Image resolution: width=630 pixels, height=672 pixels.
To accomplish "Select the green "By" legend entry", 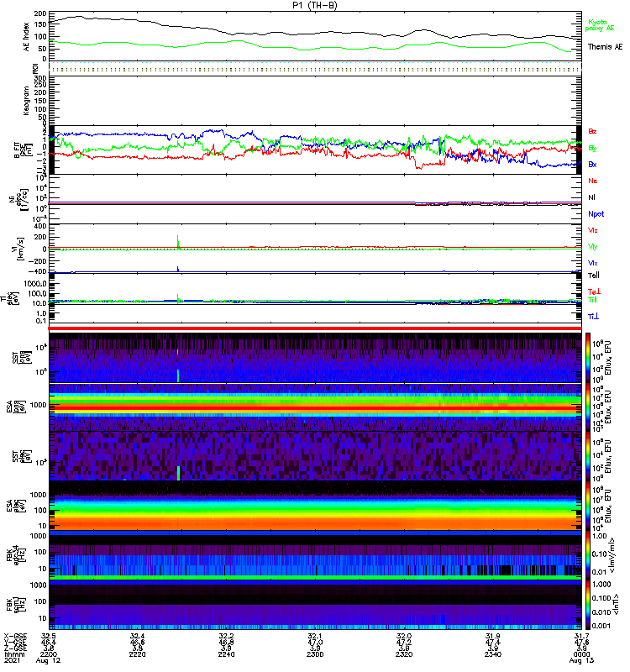I will click(x=592, y=148).
